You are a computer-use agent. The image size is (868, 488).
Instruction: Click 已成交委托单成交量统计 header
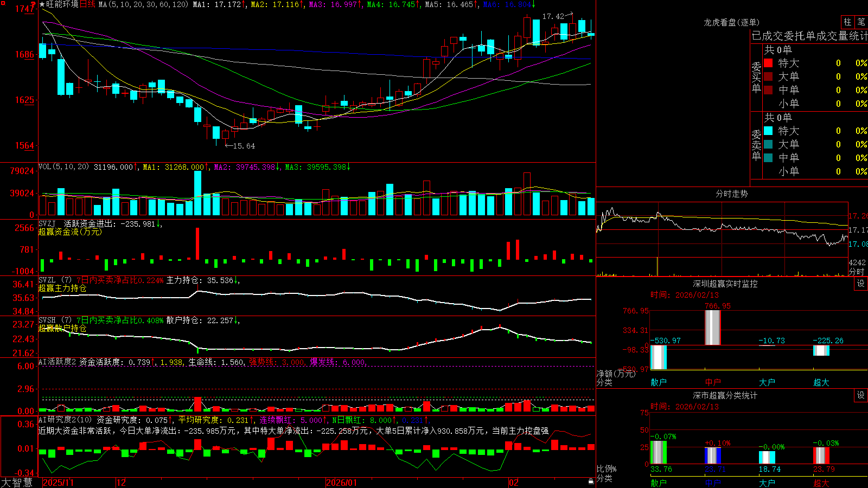[x=809, y=36]
